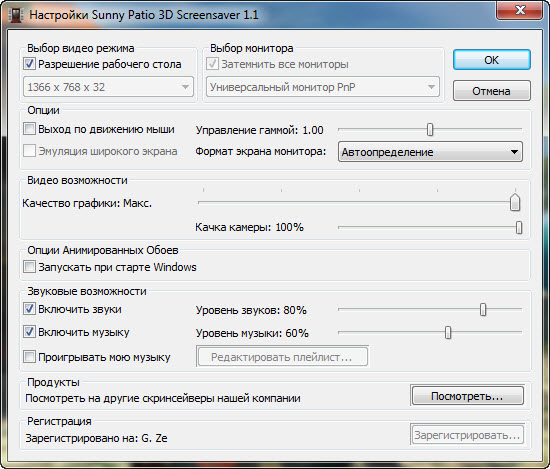Enable Запускать при старте Windows
The width and height of the screenshot is (550, 469).
click(x=29, y=267)
